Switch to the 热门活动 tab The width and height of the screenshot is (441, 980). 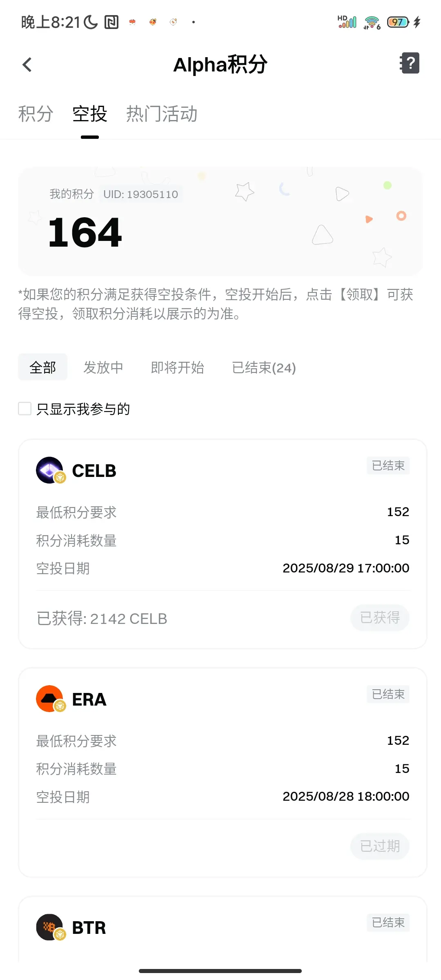[162, 114]
